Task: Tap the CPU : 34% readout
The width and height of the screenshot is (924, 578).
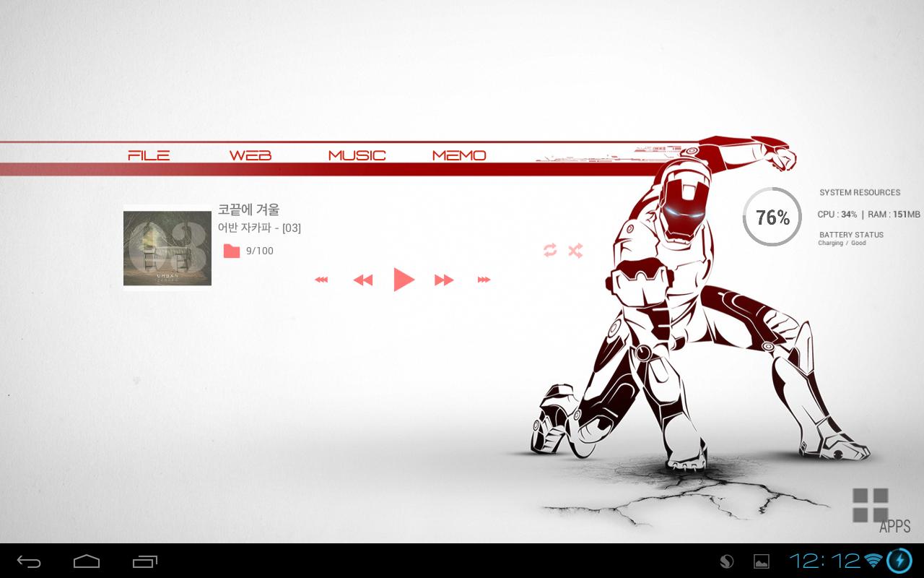Action: (837, 215)
